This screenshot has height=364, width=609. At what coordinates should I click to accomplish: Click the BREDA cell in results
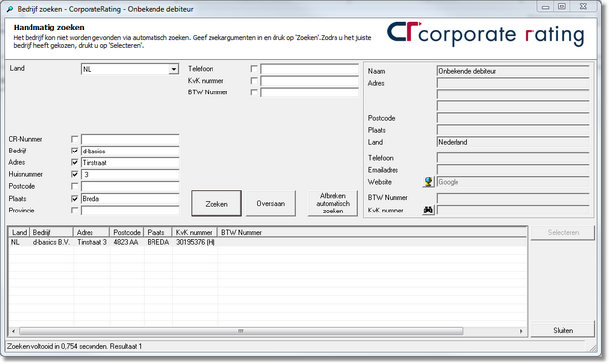[158, 242]
